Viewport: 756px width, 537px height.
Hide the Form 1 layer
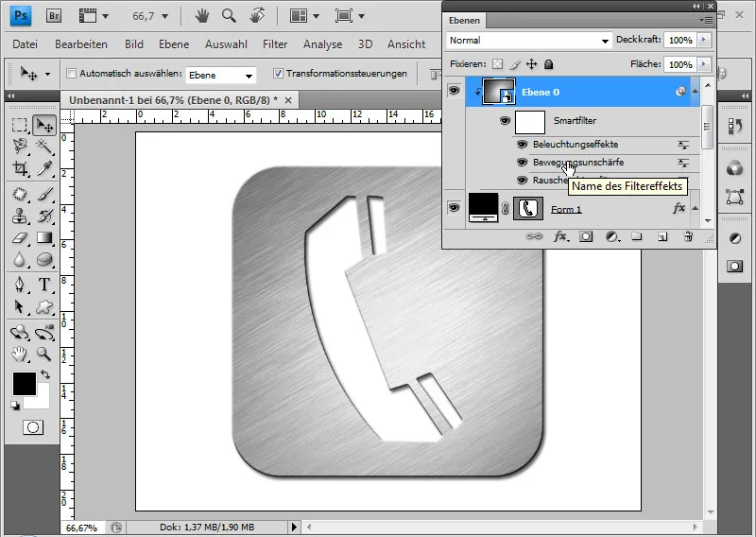click(x=454, y=208)
